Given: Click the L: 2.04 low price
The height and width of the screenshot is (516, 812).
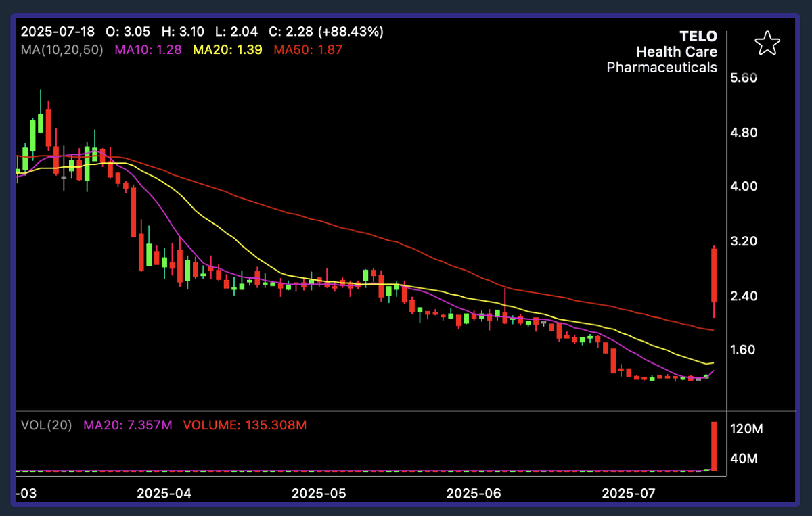Looking at the screenshot, I should click(x=236, y=32).
